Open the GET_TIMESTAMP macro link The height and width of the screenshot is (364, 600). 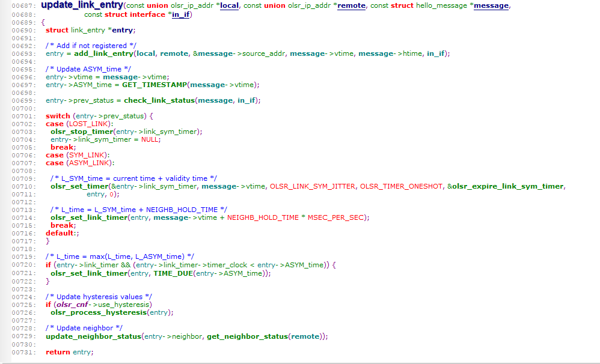coord(155,85)
